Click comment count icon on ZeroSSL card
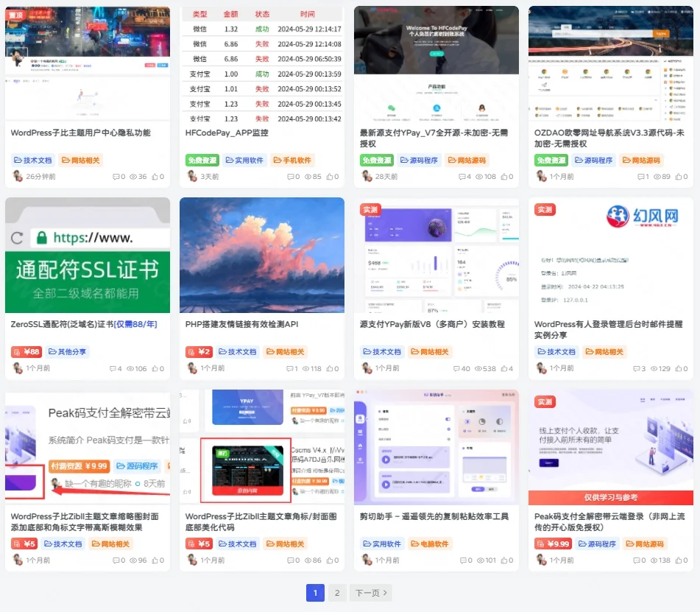Screen dimensions: 700x612 point(113,368)
